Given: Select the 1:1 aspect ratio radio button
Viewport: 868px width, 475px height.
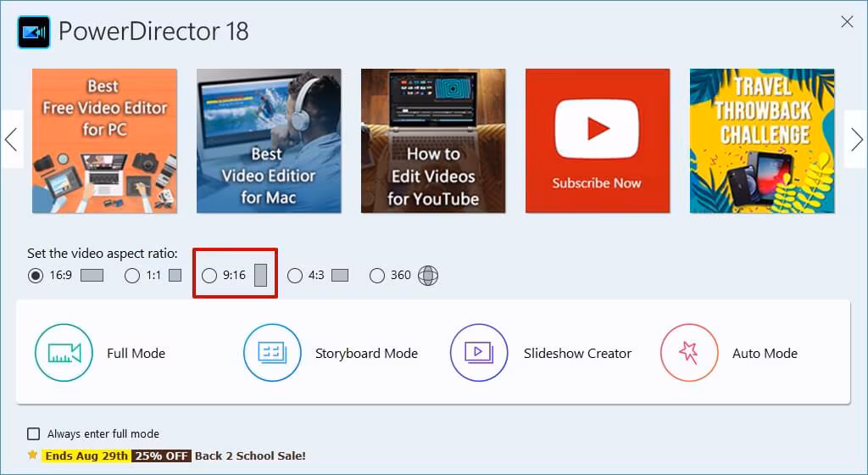Looking at the screenshot, I should click(x=131, y=275).
